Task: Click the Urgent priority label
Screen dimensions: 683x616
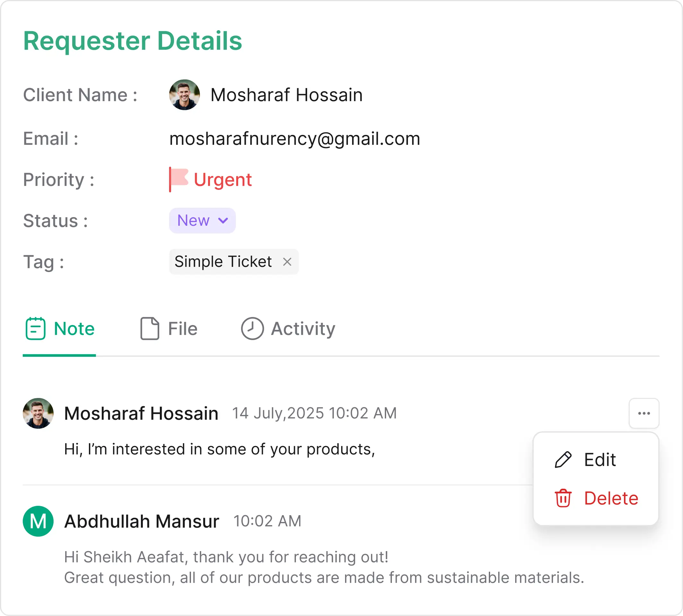Action: coord(223,180)
